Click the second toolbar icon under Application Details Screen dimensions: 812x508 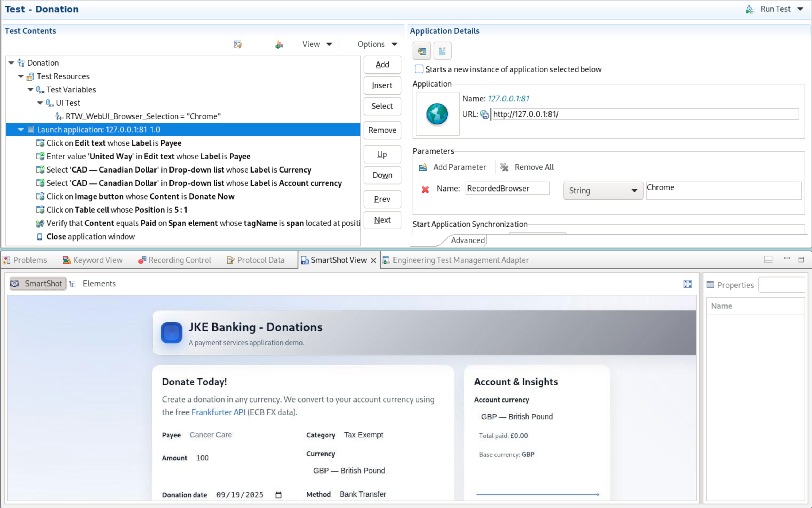442,51
